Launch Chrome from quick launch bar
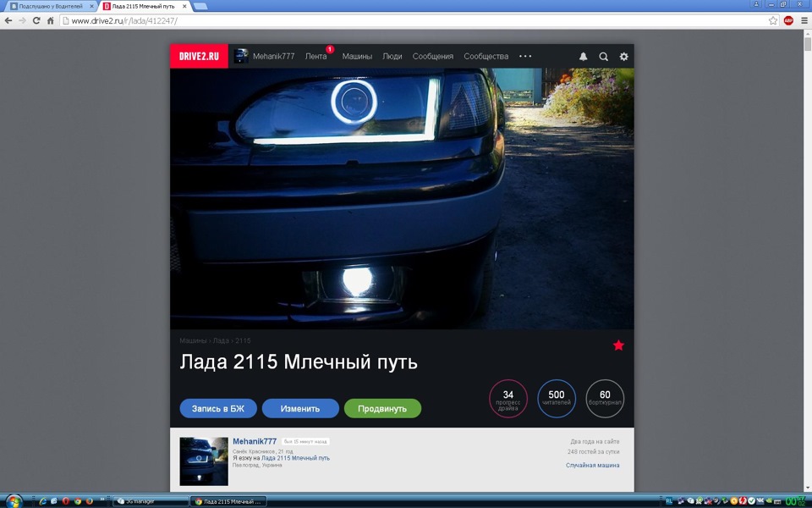 point(78,501)
